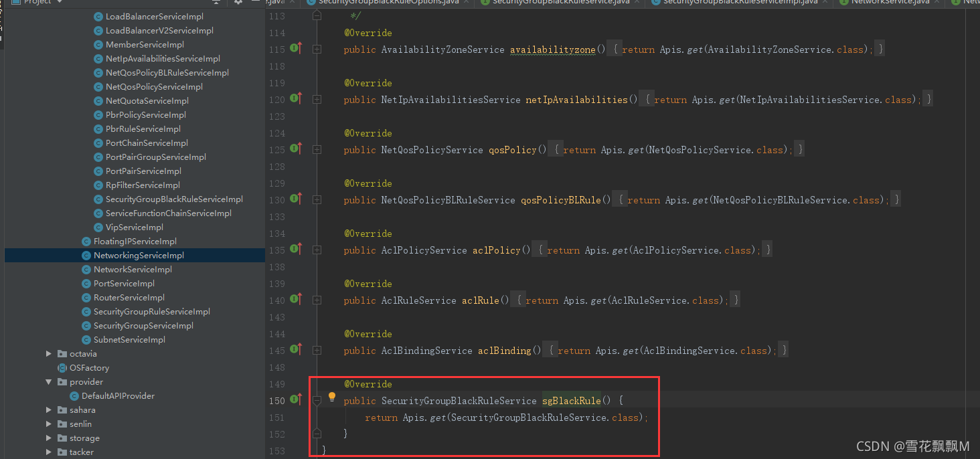Click SecurityGroupBlackRuleService return type on line 150
The image size is (980, 459).
[x=459, y=401]
